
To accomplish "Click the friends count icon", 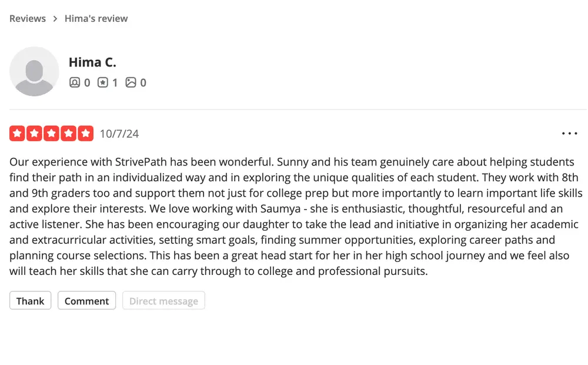I will (x=75, y=82).
